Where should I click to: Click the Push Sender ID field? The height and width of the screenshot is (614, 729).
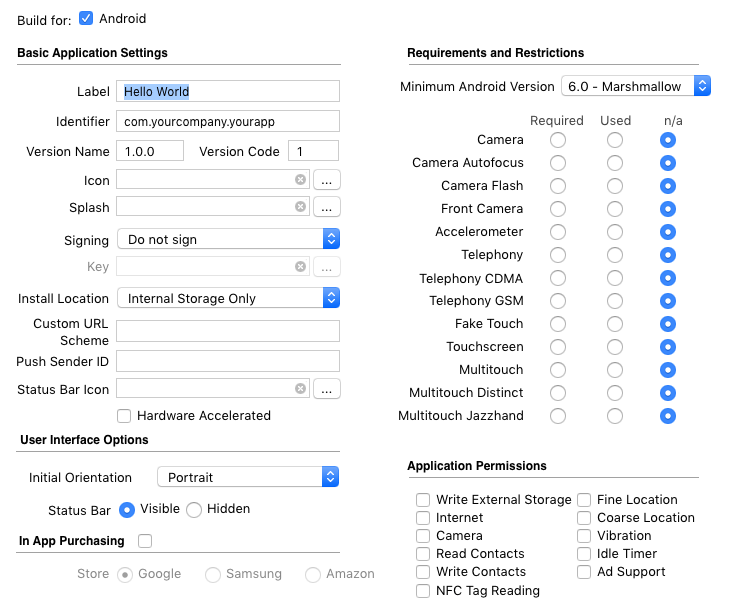tap(228, 362)
